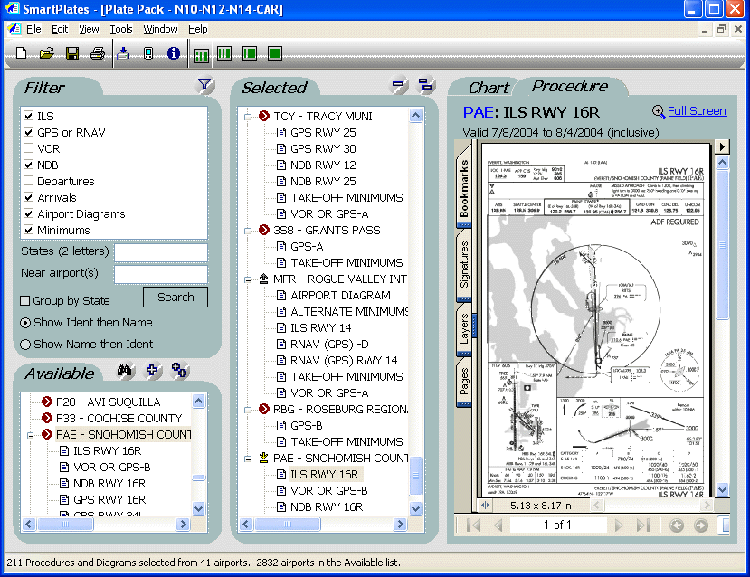Open the Signatures side tab
The height and width of the screenshot is (577, 750).
click(x=463, y=264)
